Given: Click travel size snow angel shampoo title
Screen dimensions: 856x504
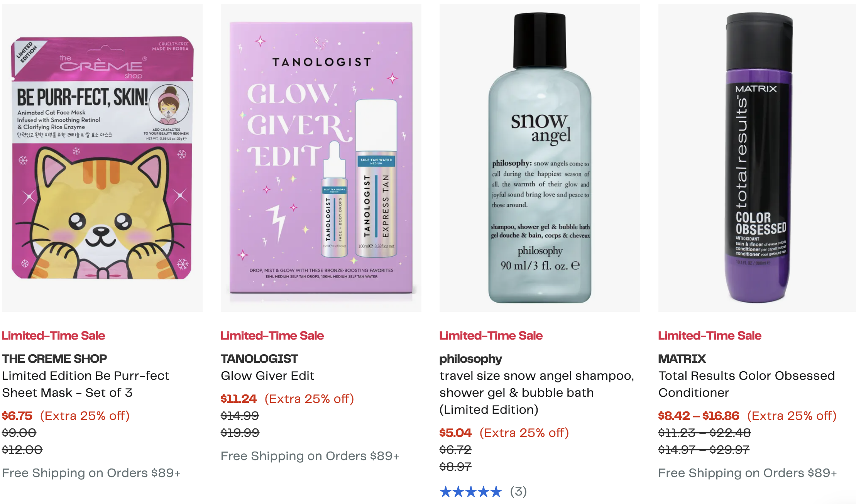Looking at the screenshot, I should coord(537,392).
